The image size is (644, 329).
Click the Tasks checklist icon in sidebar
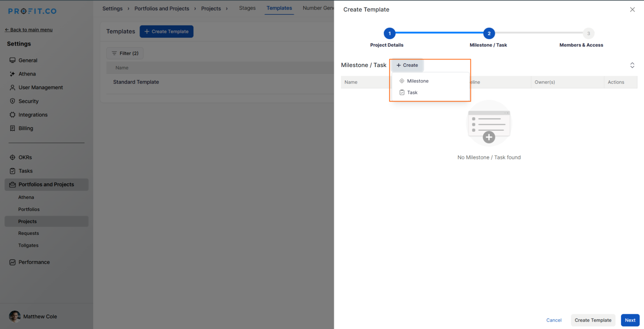pyautogui.click(x=13, y=171)
